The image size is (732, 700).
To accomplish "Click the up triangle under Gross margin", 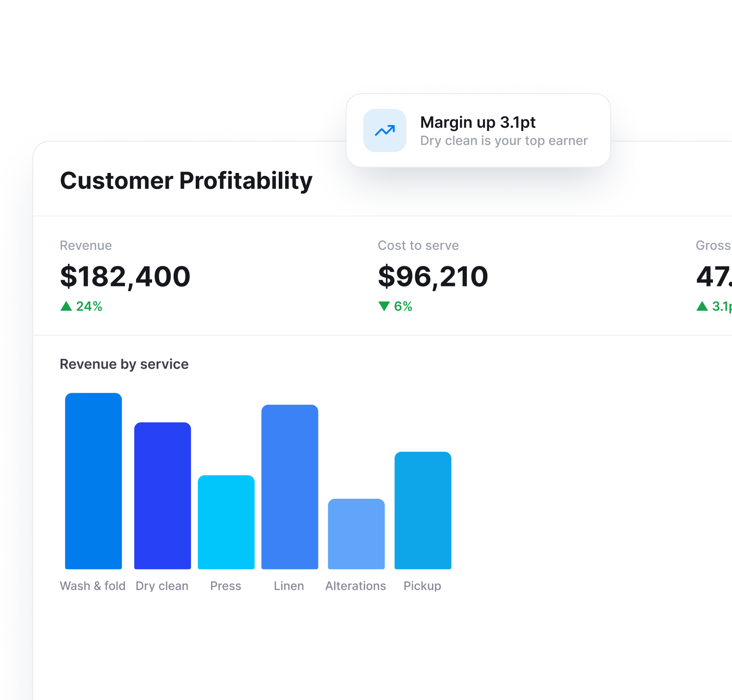I will 702,306.
